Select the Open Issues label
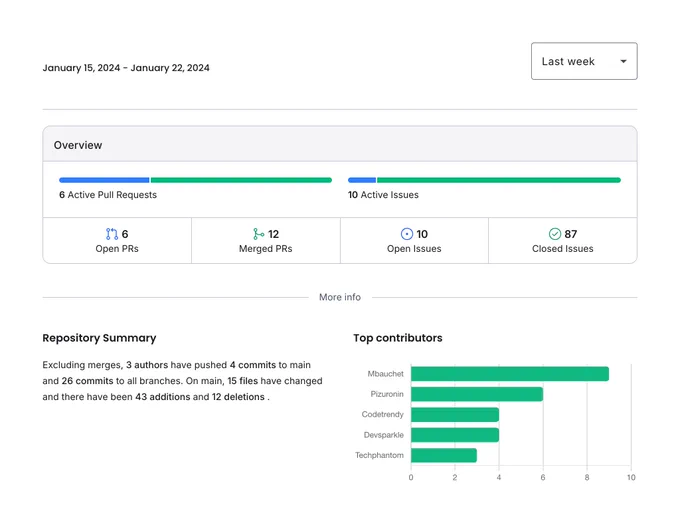The width and height of the screenshot is (680, 527). pyautogui.click(x=414, y=249)
